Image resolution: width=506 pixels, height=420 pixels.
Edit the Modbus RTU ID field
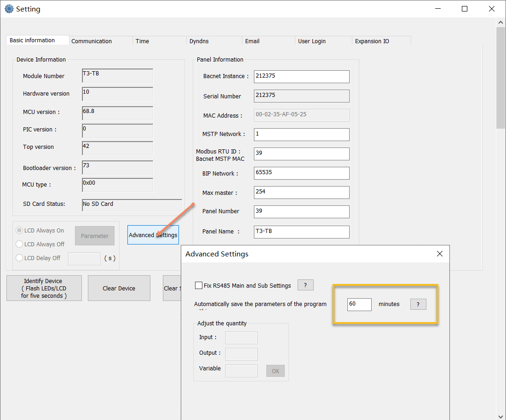click(301, 154)
